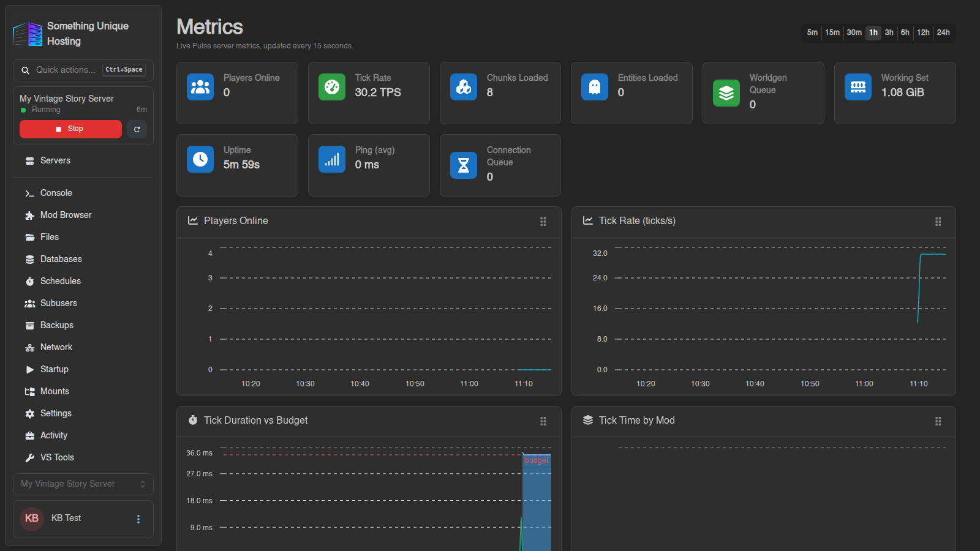Image resolution: width=980 pixels, height=551 pixels.
Task: Open Schedules in the sidebar
Action: [83, 281]
